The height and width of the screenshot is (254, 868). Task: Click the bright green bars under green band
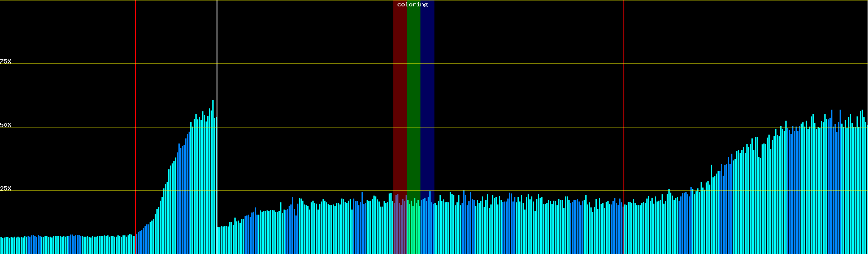point(413,229)
